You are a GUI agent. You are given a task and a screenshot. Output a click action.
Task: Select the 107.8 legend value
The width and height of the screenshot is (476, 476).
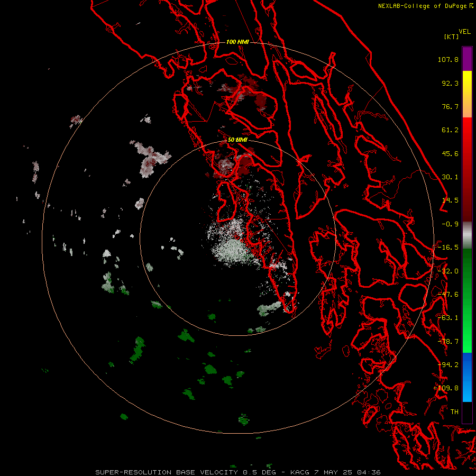tap(448, 59)
